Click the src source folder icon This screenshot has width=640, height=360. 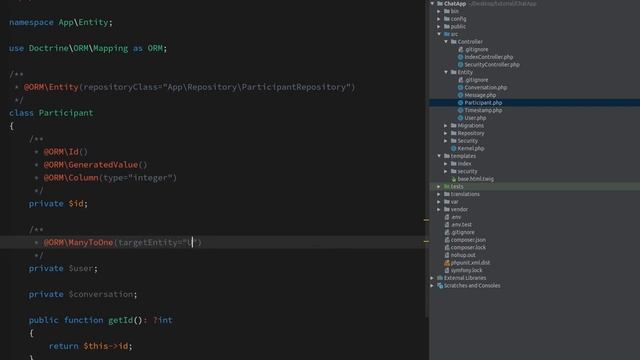[x=447, y=34]
